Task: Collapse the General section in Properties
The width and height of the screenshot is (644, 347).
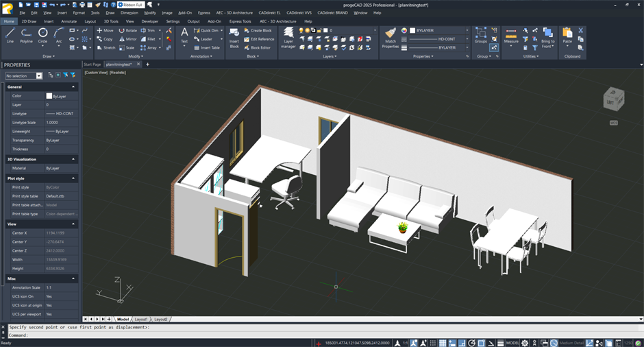Action: 73,87
